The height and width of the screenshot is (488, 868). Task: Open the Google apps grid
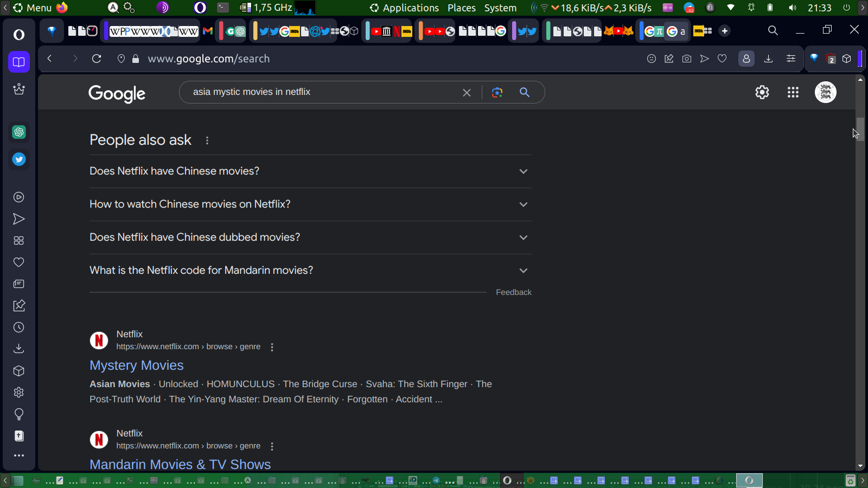click(793, 92)
